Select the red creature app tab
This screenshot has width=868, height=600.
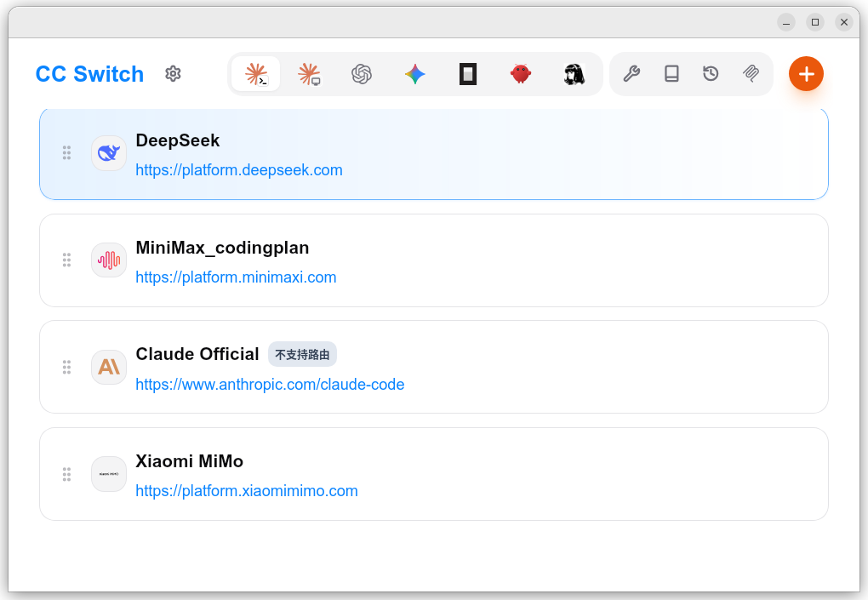pyautogui.click(x=521, y=73)
